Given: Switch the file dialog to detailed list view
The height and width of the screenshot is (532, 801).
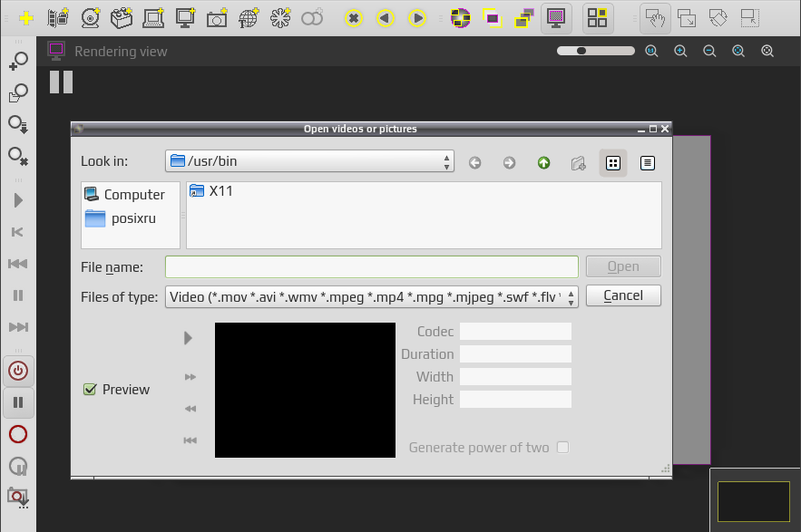Looking at the screenshot, I should click(647, 163).
